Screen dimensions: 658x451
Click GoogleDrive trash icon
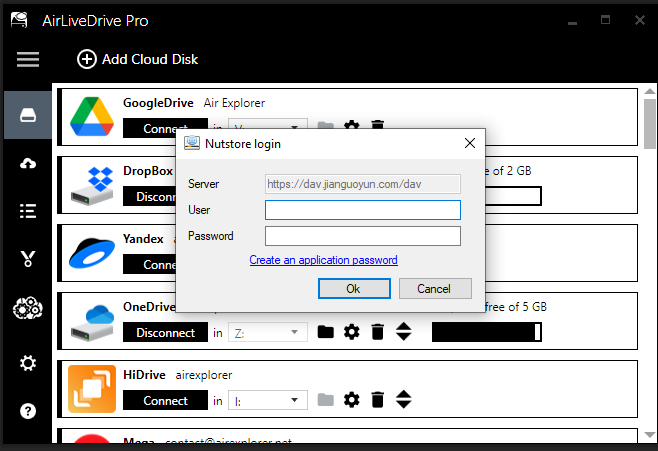(378, 125)
